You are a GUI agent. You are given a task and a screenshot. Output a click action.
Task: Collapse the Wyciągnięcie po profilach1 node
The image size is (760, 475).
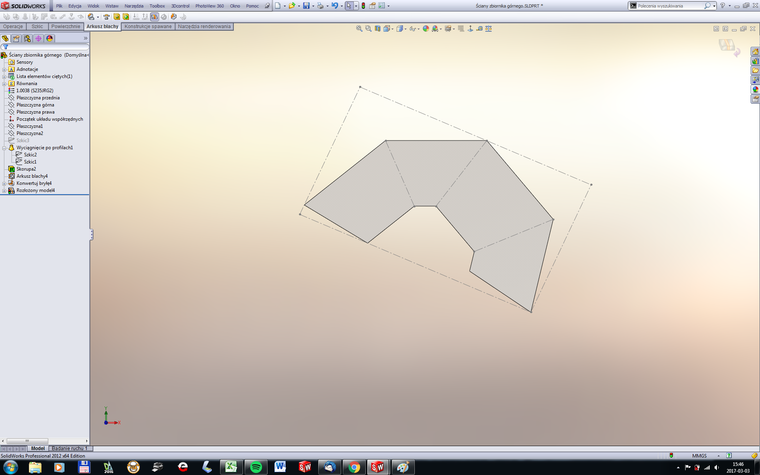tap(4, 148)
